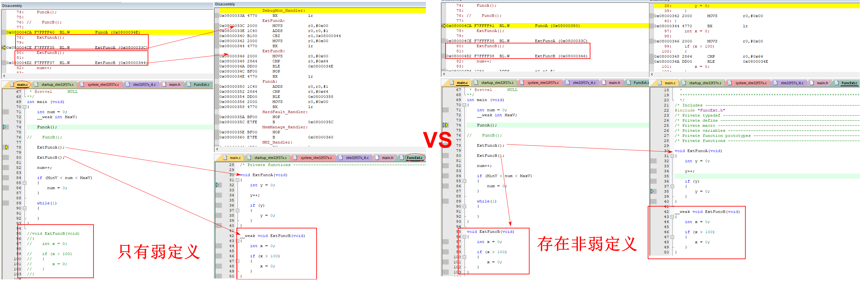Screen dimensions: 868x281
Task: Click scroll-left arrow under second disassembly pane
Action: (217, 149)
